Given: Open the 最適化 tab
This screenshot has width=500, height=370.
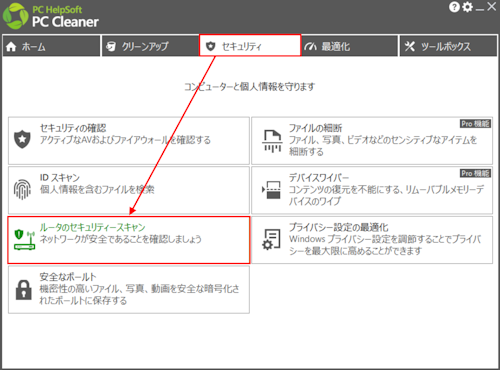Looking at the screenshot, I should (x=350, y=46).
